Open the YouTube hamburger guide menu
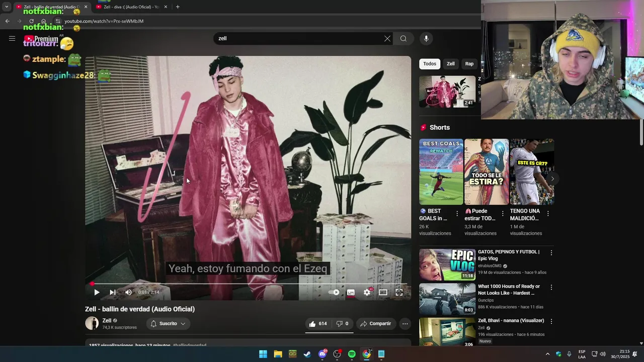The height and width of the screenshot is (362, 644). click(x=12, y=38)
